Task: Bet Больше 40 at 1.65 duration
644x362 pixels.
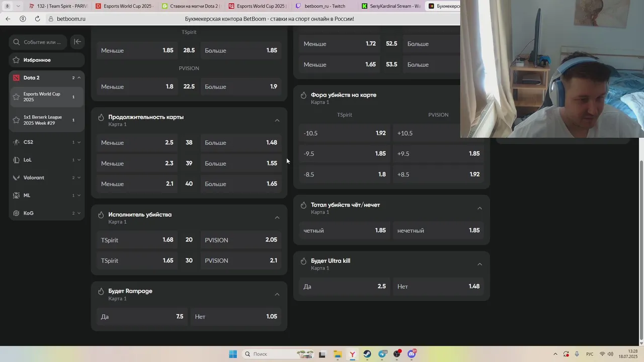Action: click(241, 184)
